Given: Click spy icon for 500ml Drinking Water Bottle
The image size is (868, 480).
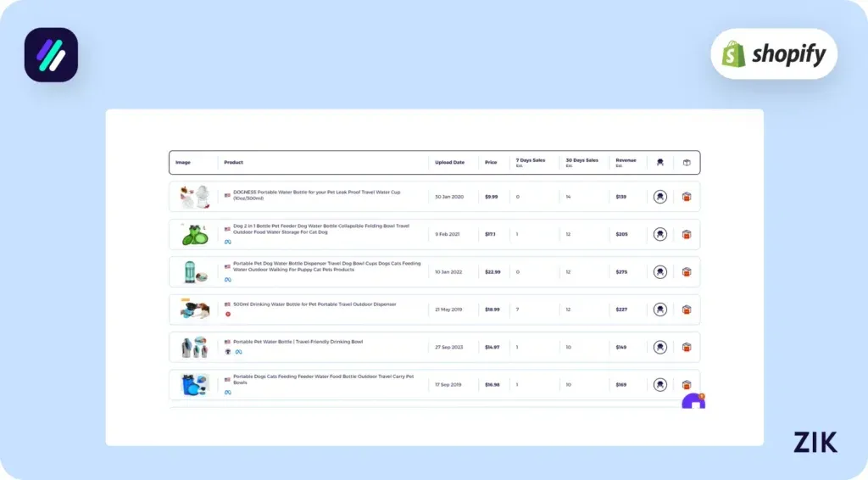Looking at the screenshot, I should click(659, 310).
